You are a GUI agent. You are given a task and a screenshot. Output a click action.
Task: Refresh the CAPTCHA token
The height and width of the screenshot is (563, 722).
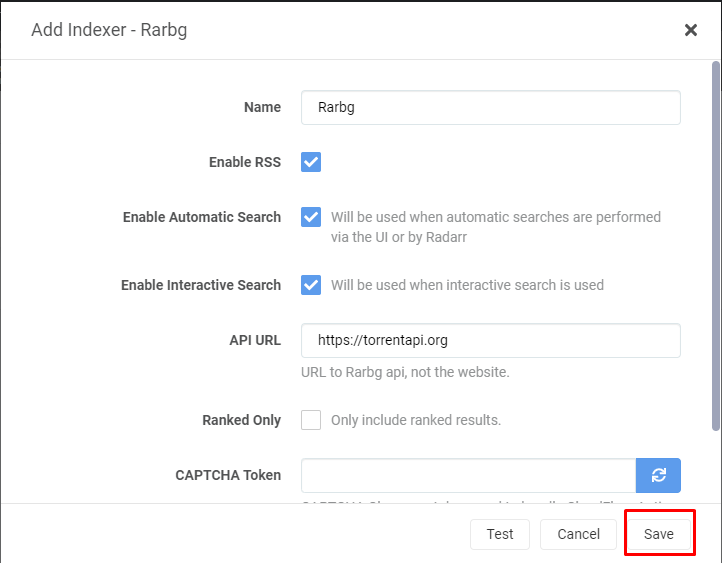click(x=658, y=475)
